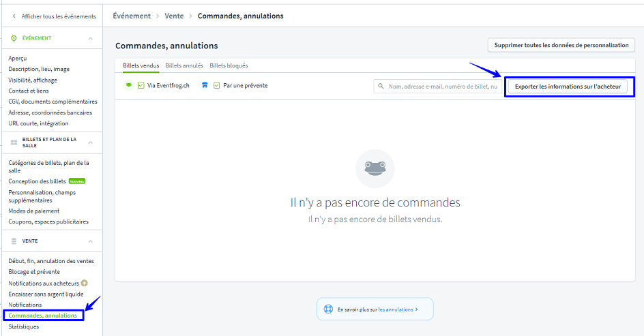Viewport: 644px width, 336px height.
Task: Click the ticket icon next to Billets et plan
Action: (x=14, y=142)
